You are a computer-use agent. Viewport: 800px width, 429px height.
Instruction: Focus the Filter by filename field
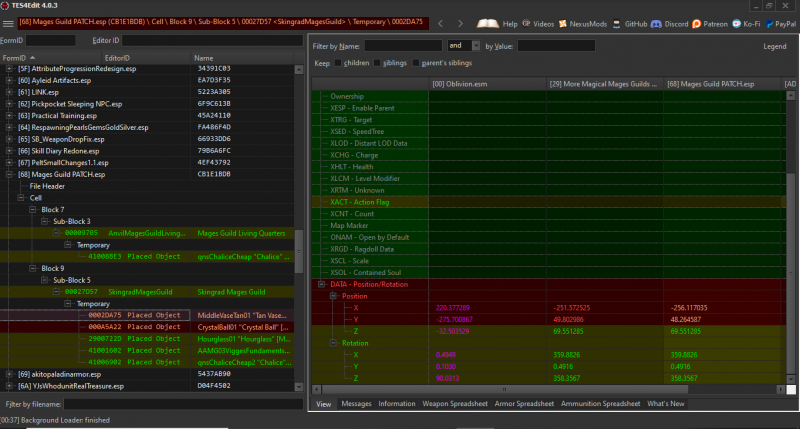(x=183, y=404)
